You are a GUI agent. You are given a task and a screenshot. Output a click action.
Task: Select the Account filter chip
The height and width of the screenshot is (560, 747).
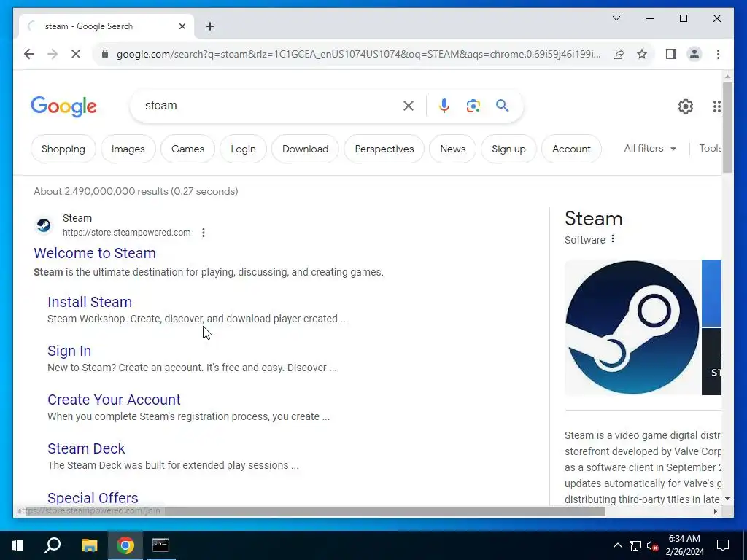(571, 149)
